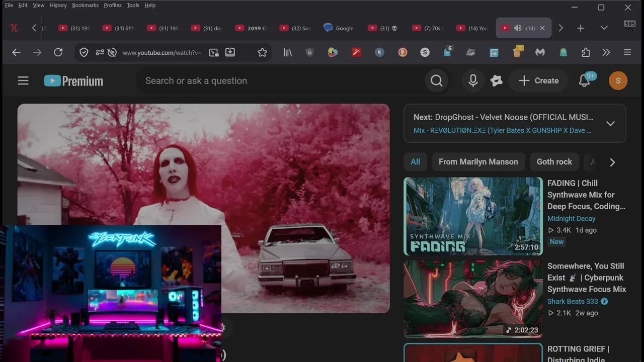644x362 pixels.
Task: List all tabs dropdown
Action: pos(604,28)
